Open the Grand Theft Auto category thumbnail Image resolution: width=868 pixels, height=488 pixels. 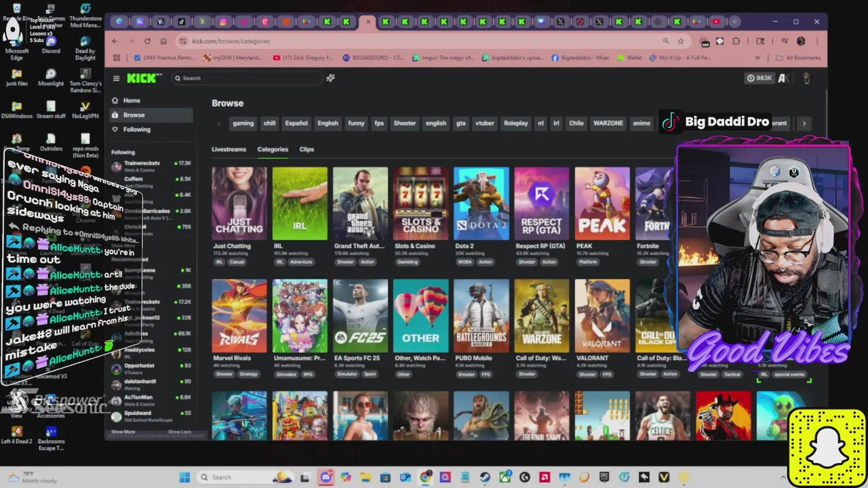(x=360, y=203)
